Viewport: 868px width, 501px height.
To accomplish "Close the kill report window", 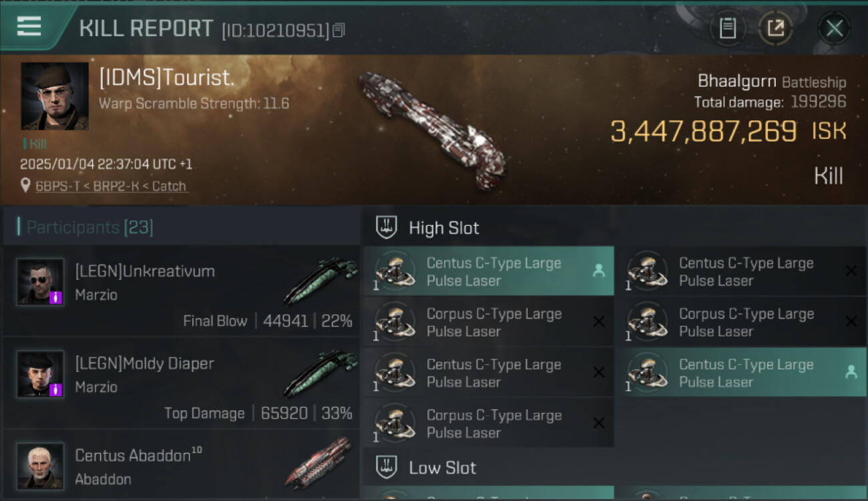I will tap(834, 28).
